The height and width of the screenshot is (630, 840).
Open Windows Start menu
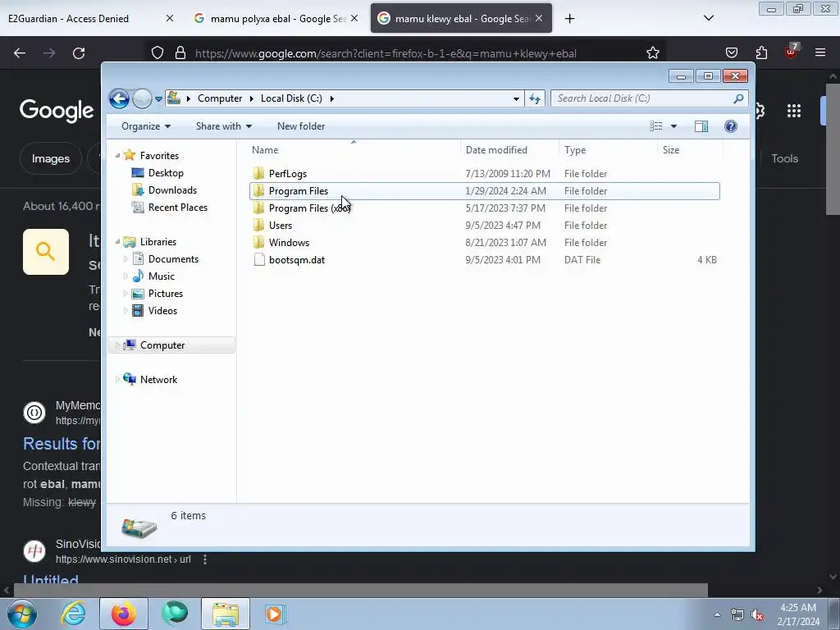(22, 614)
